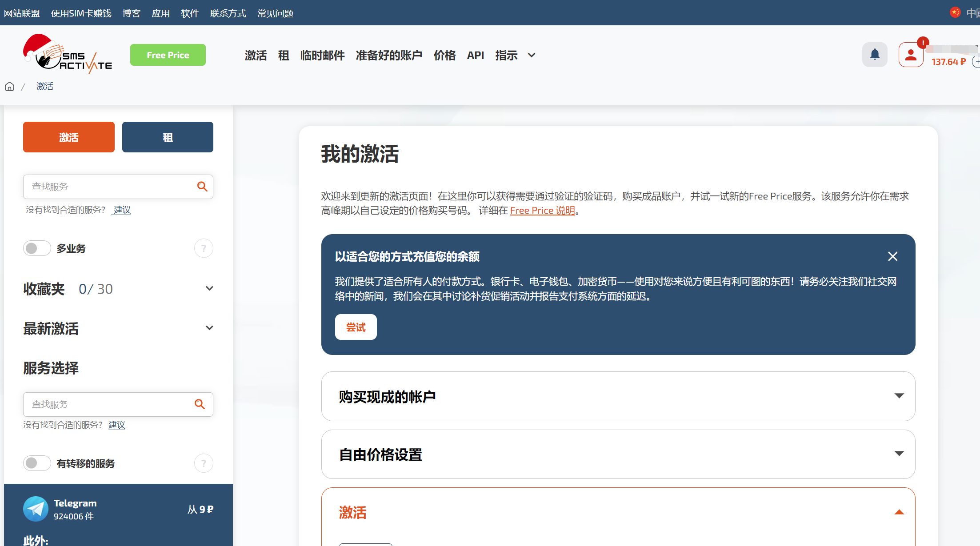Screen dimensions: 980x546
Task: Open 博客 in top bar
Action: (132, 13)
